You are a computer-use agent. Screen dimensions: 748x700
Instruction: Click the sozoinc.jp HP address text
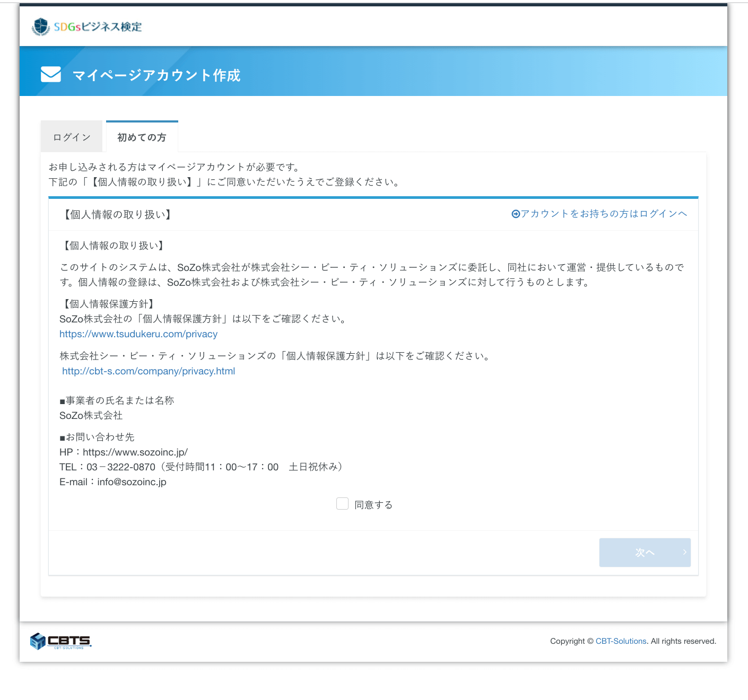click(x=135, y=452)
